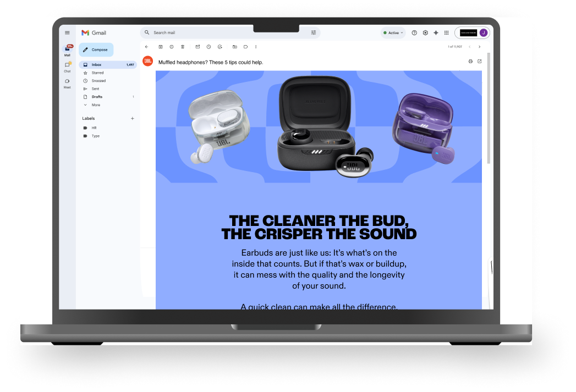This screenshot has width=576, height=392.
Task: Click the Labels section heading
Action: (x=89, y=119)
